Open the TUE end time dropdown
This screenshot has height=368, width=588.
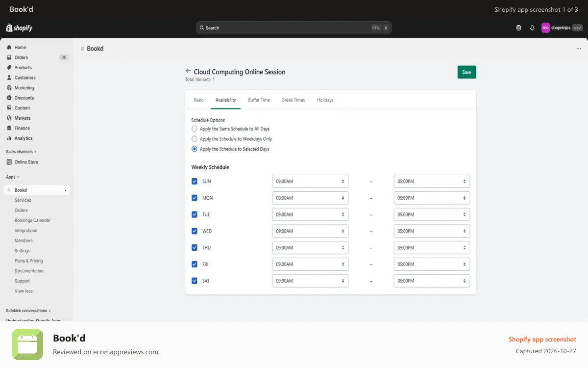point(432,214)
